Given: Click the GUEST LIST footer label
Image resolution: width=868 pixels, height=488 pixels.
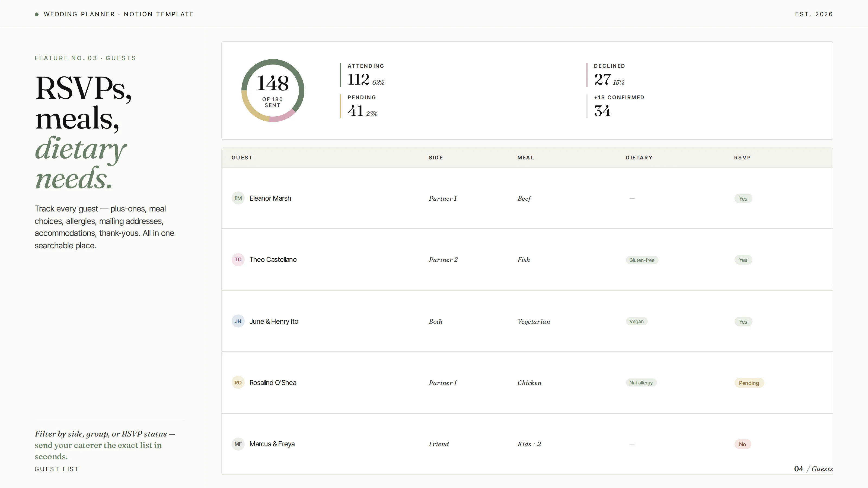Looking at the screenshot, I should [57, 469].
